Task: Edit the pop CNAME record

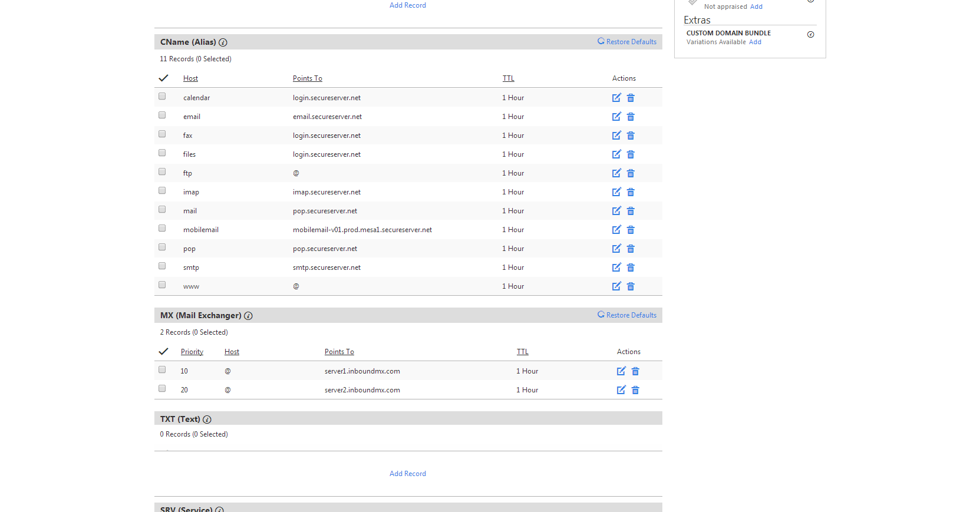Action: tap(616, 249)
